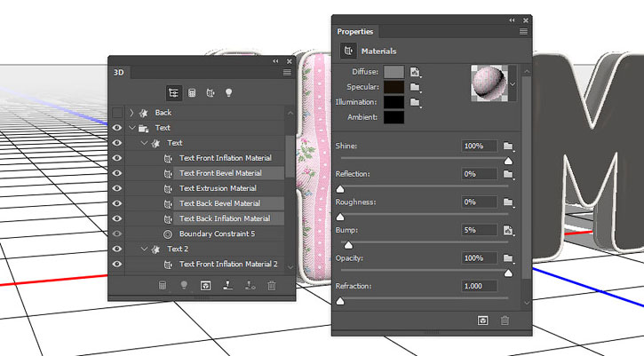Image resolution: width=644 pixels, height=356 pixels.
Task: Open the Properties panel options menu
Action: (x=523, y=32)
